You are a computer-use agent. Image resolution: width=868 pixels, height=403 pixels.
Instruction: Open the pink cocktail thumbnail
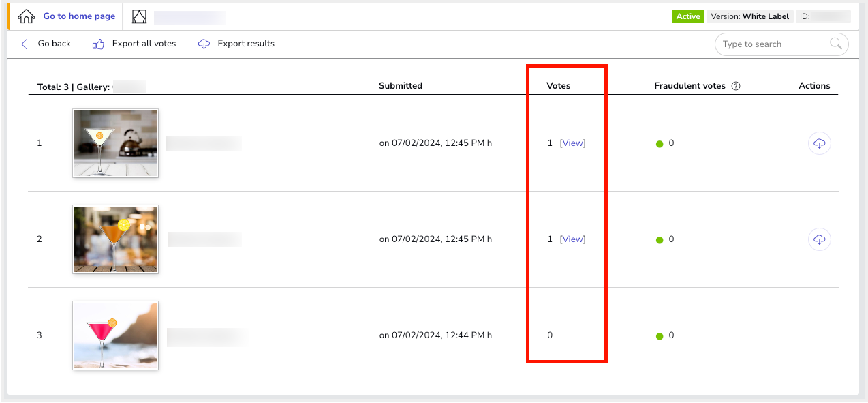click(116, 335)
